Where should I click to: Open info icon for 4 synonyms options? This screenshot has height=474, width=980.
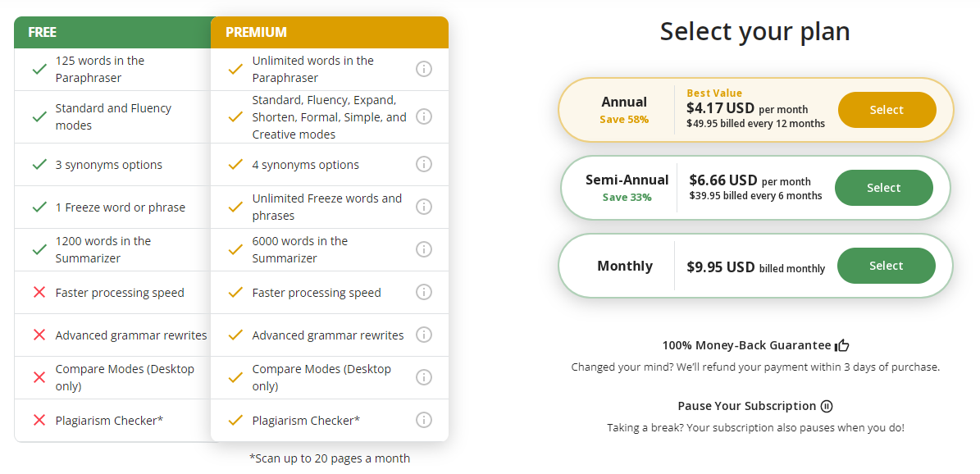pos(424,164)
